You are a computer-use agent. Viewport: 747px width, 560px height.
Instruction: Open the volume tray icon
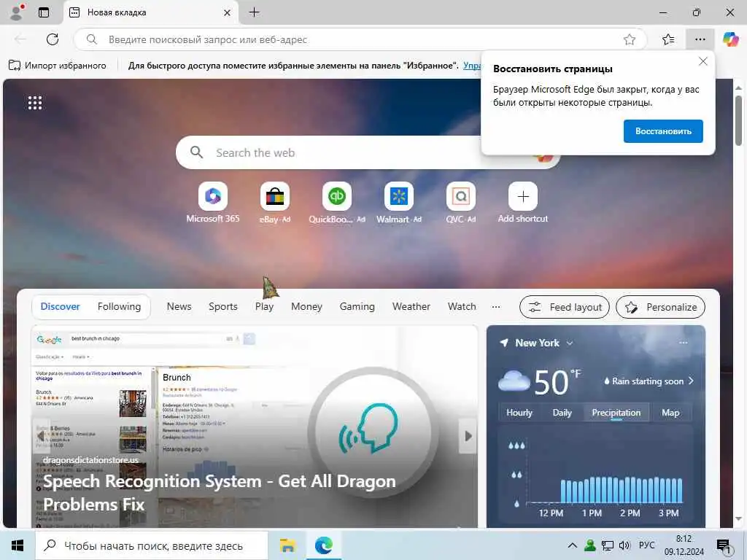click(624, 545)
